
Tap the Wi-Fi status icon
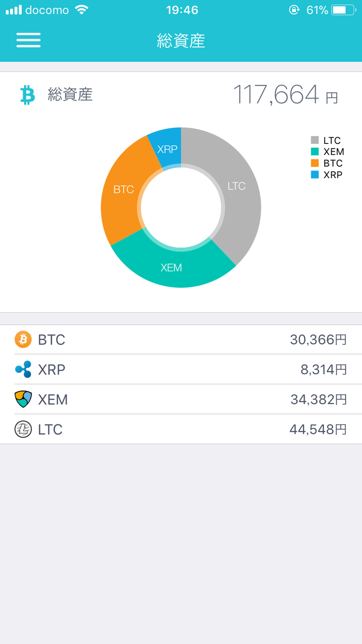pos(81,10)
